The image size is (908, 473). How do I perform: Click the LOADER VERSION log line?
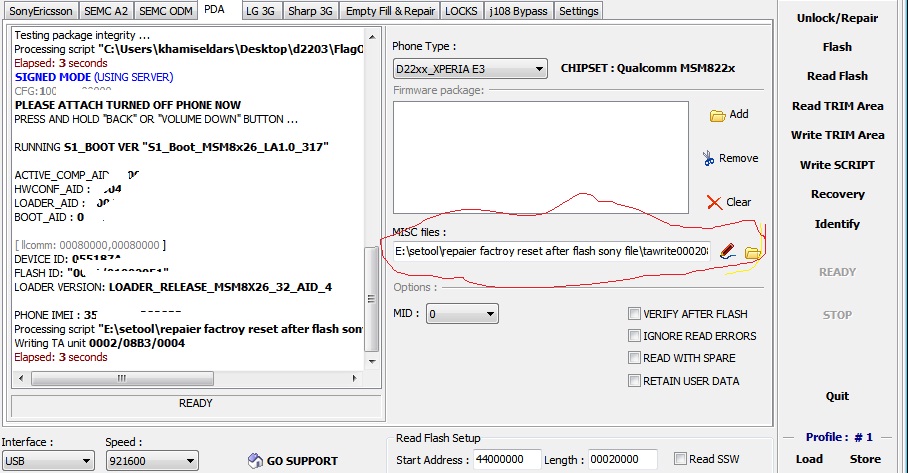[173, 287]
